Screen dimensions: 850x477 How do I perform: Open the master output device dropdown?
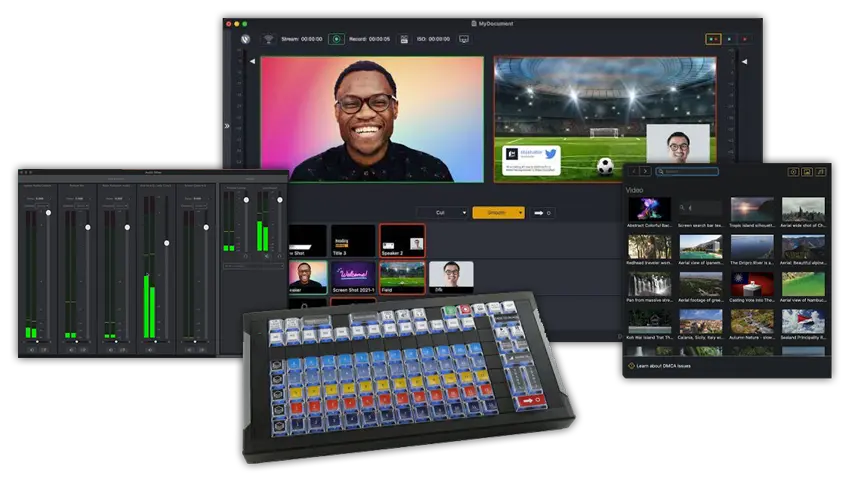pos(253,266)
